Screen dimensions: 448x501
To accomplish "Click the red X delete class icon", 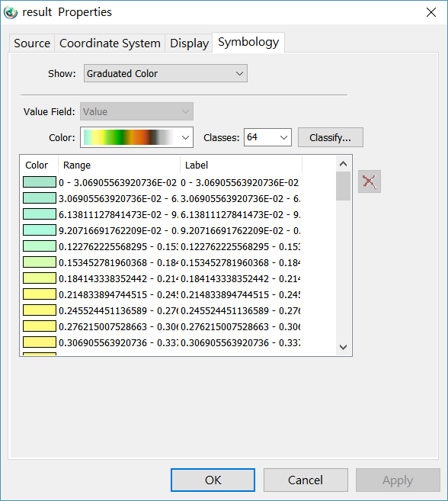I will tap(369, 181).
